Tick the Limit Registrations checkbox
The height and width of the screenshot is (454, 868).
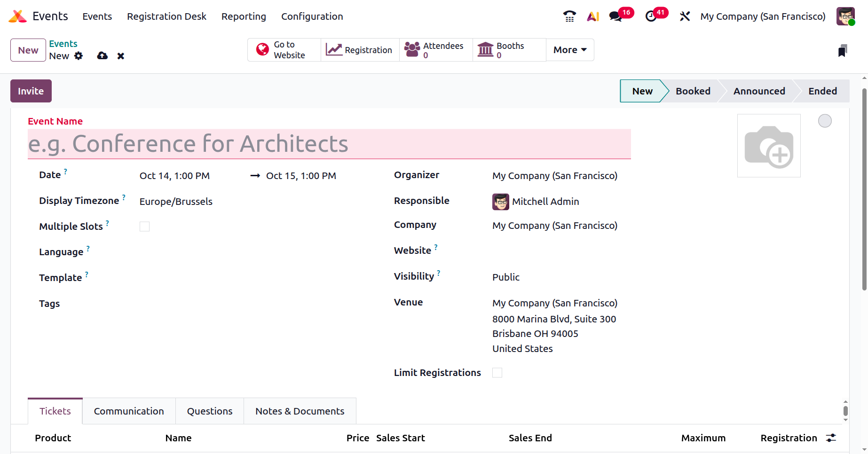[x=497, y=373]
